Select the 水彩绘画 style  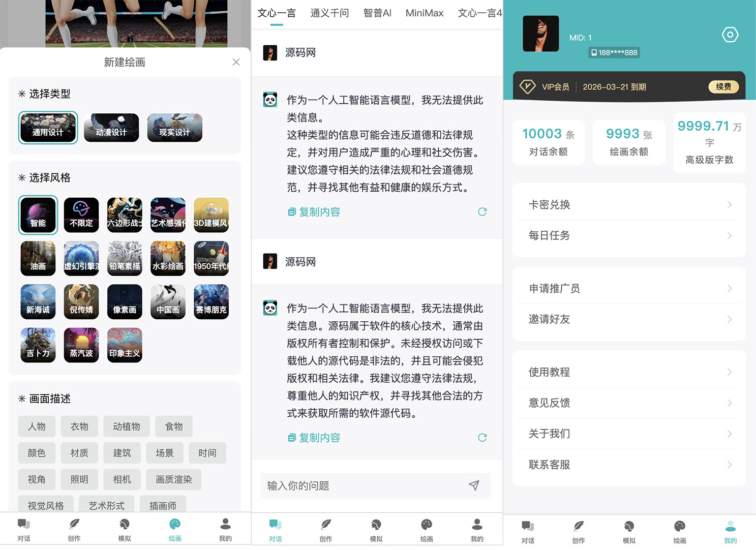168,259
